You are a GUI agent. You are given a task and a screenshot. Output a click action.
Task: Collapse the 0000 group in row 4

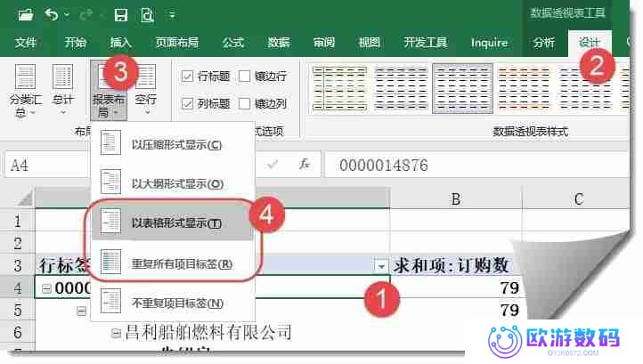point(46,288)
